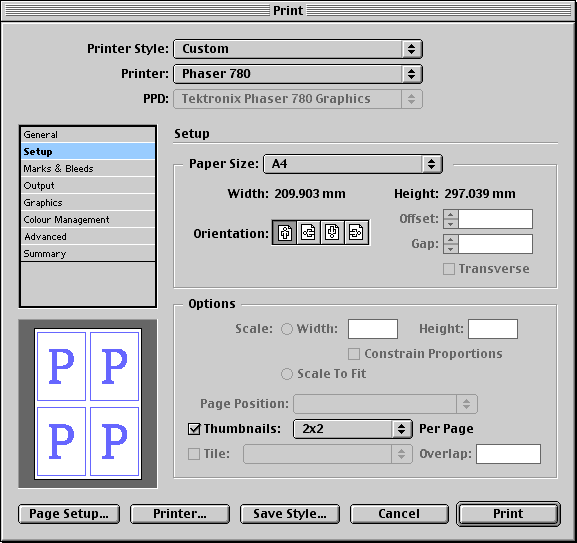The image size is (577, 543).
Task: Open the Printer Style dropdown
Action: point(298,49)
